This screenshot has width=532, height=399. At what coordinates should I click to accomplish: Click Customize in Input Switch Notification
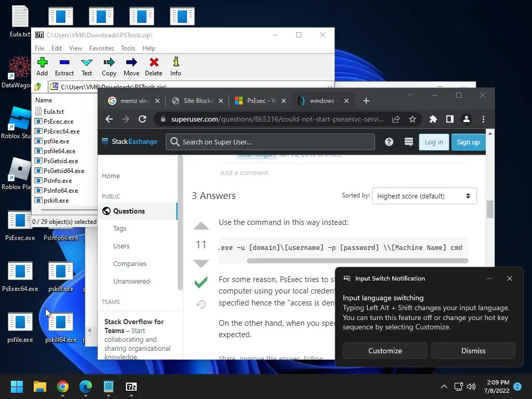(x=385, y=351)
